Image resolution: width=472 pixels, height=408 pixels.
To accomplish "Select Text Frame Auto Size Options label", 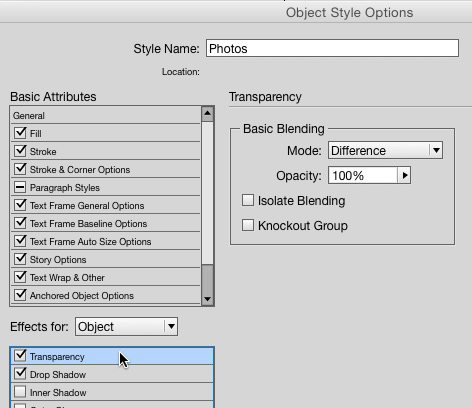I will tap(90, 242).
